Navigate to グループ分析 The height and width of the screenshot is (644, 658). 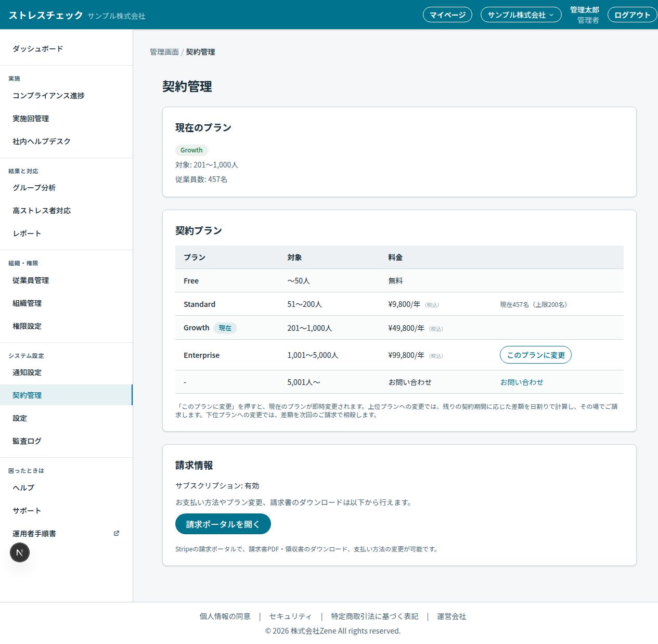pos(66,188)
